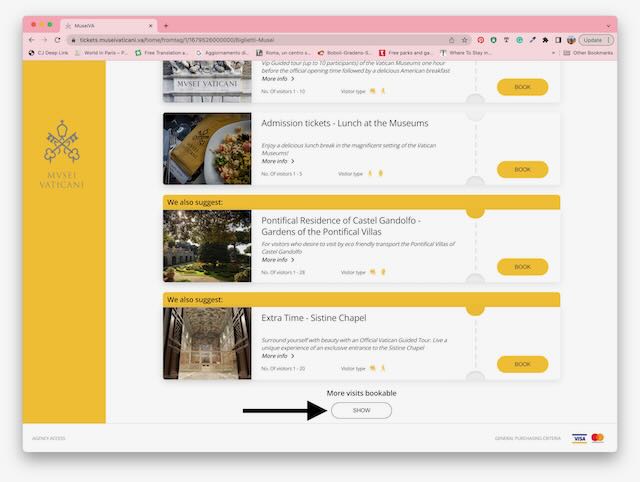Click second visitor type icon for Sistine Chapel
The image size is (640, 482).
click(383, 368)
